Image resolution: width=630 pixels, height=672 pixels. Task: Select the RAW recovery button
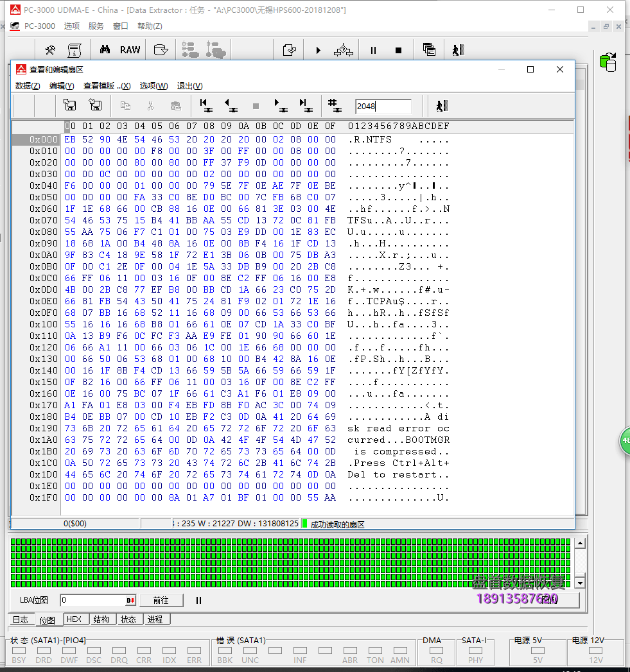point(130,50)
